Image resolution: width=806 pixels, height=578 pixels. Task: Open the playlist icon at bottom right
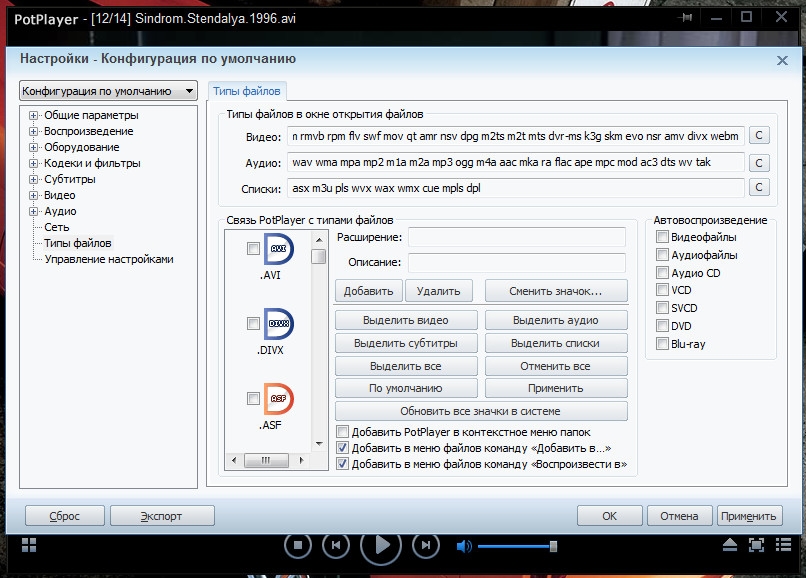pyautogui.click(x=785, y=545)
